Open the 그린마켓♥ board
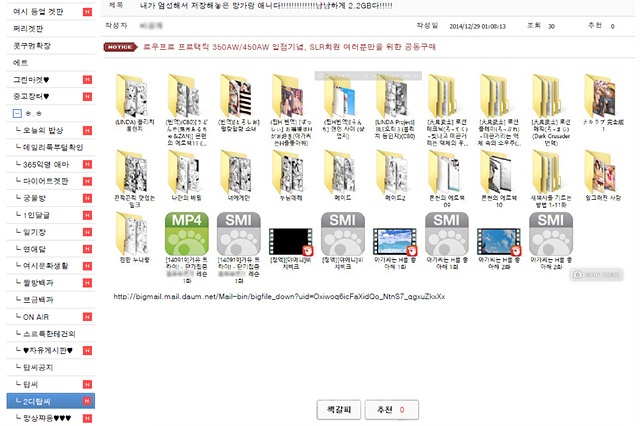This screenshot has height=426, width=640. click(31, 80)
